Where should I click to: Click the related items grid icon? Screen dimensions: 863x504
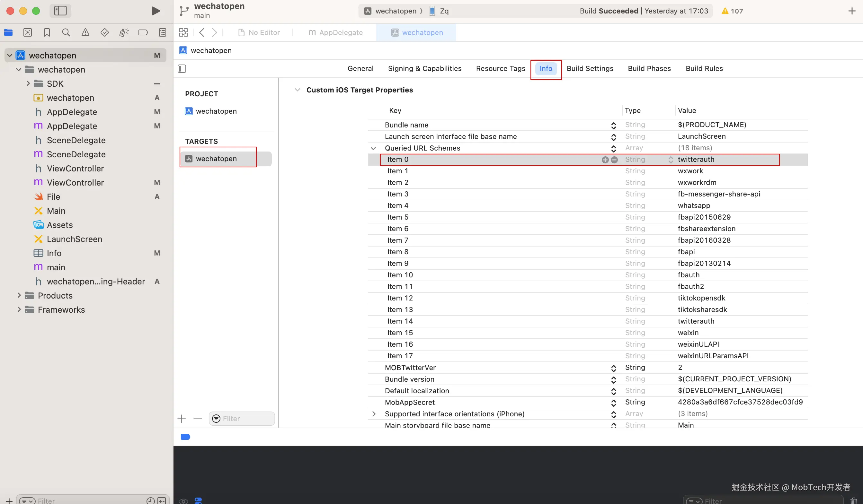(x=183, y=32)
